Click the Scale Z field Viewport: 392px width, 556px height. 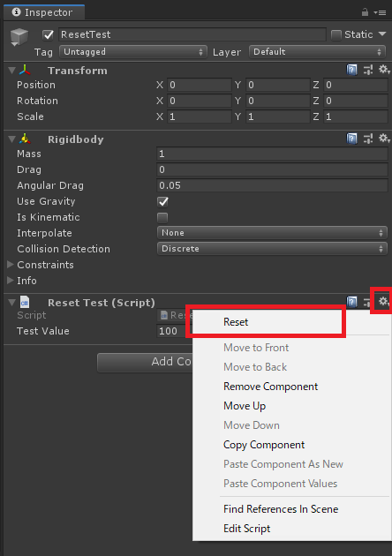tap(356, 116)
